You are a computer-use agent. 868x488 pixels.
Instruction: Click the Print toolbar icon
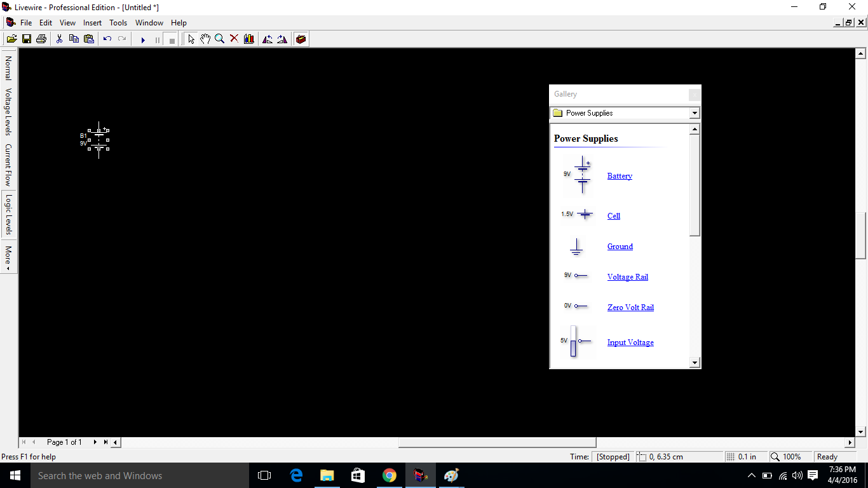coord(41,39)
